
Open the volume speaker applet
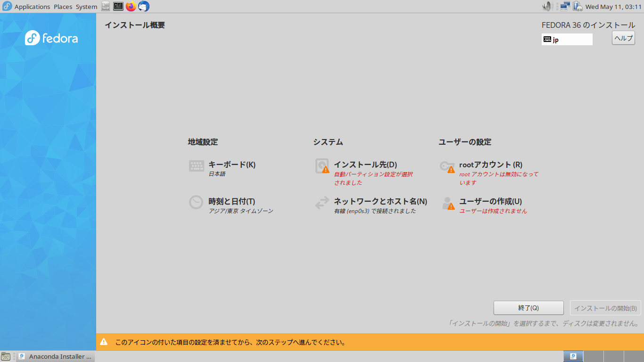pyautogui.click(x=547, y=7)
